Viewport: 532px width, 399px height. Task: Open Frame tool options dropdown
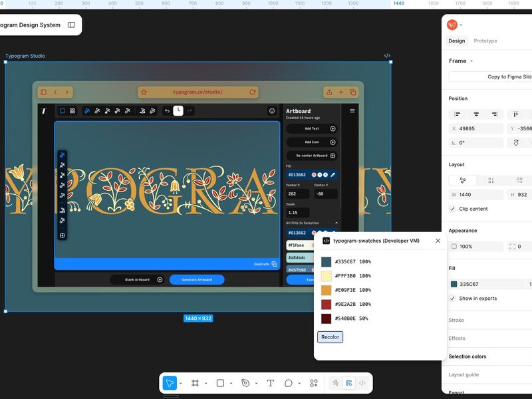click(x=205, y=384)
